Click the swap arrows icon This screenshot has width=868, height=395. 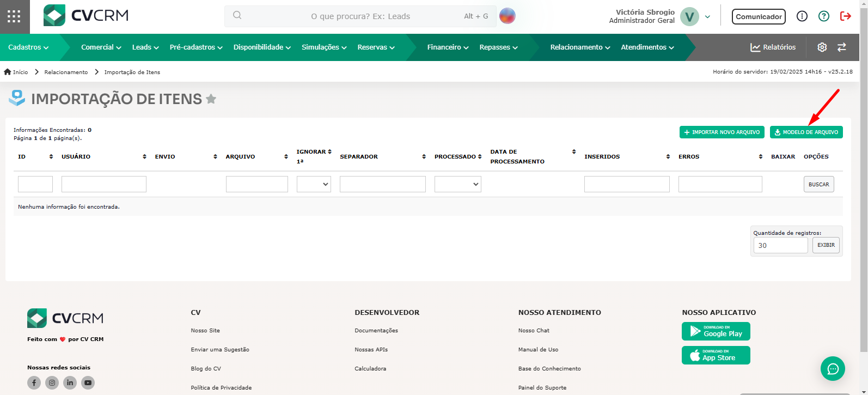click(x=842, y=47)
